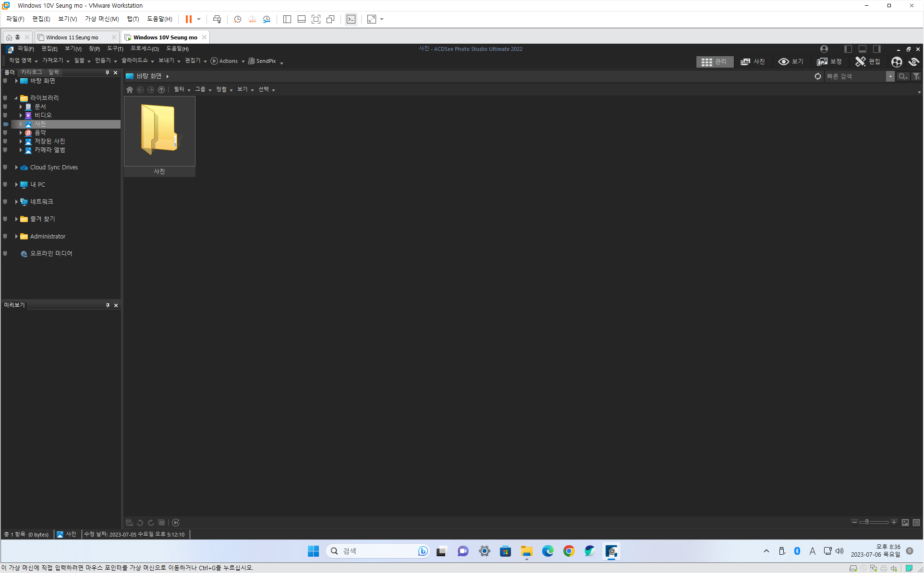The width and height of the screenshot is (924, 573).
Task: Switch to the 카탈로그 pane tab
Action: click(x=32, y=72)
